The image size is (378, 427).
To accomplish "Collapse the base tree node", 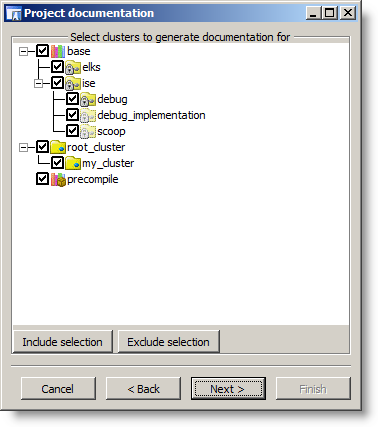I will [x=23, y=51].
